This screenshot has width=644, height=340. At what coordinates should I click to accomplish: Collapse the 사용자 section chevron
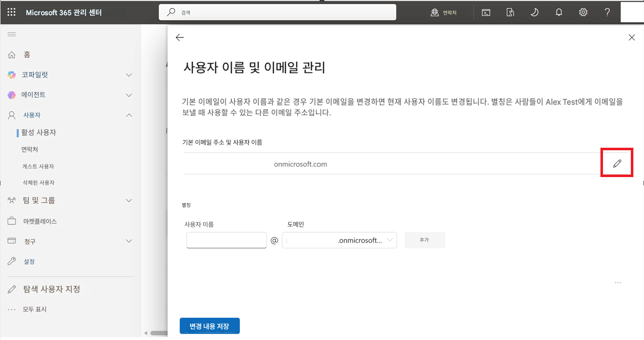coord(129,115)
